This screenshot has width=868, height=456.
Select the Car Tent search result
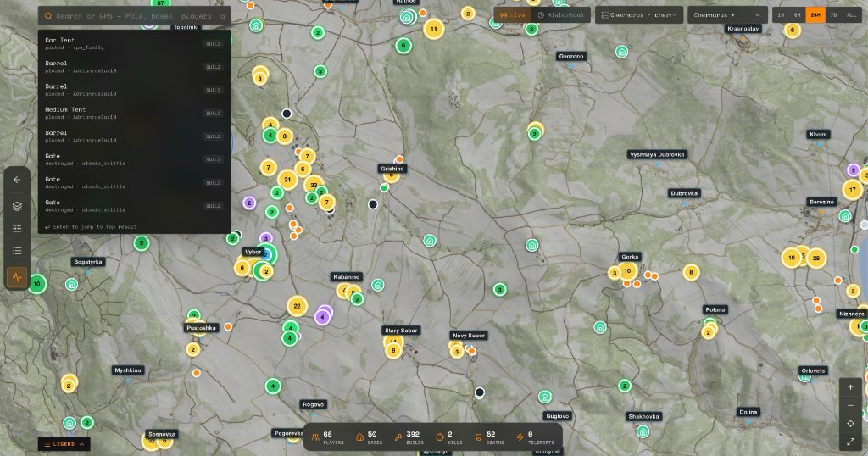[x=135, y=43]
